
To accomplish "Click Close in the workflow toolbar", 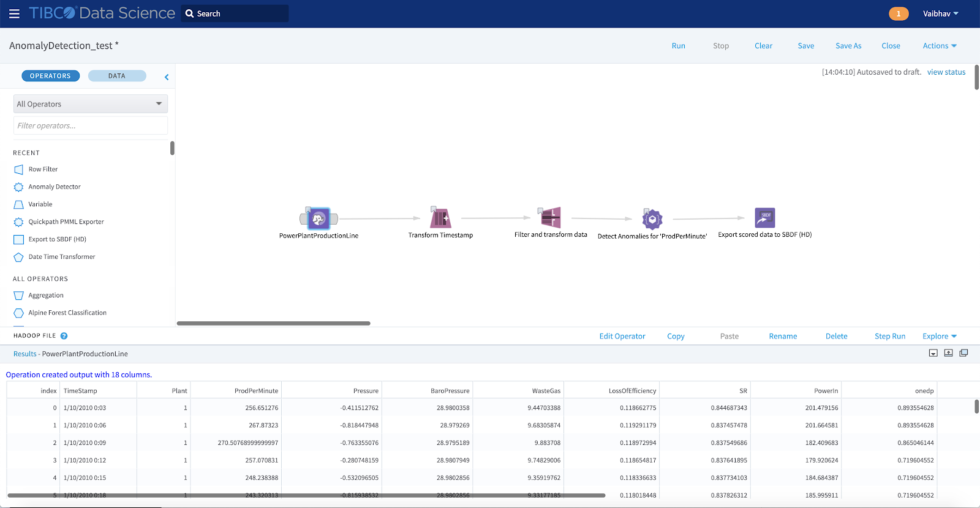I will coord(891,46).
